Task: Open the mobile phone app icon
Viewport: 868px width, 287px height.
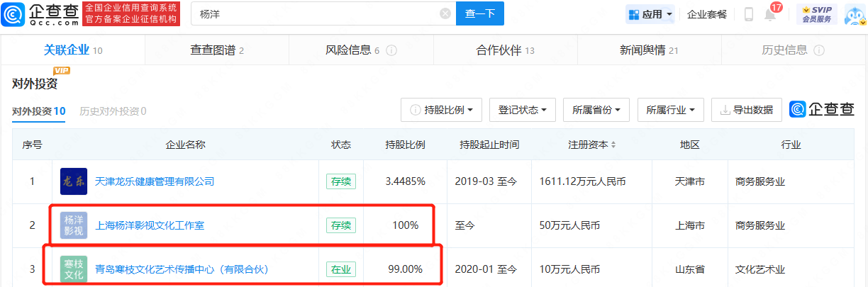Action: (x=749, y=14)
